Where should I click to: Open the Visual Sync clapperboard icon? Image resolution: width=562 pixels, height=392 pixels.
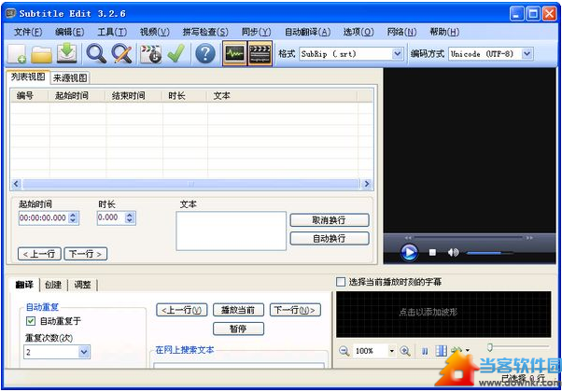(150, 54)
